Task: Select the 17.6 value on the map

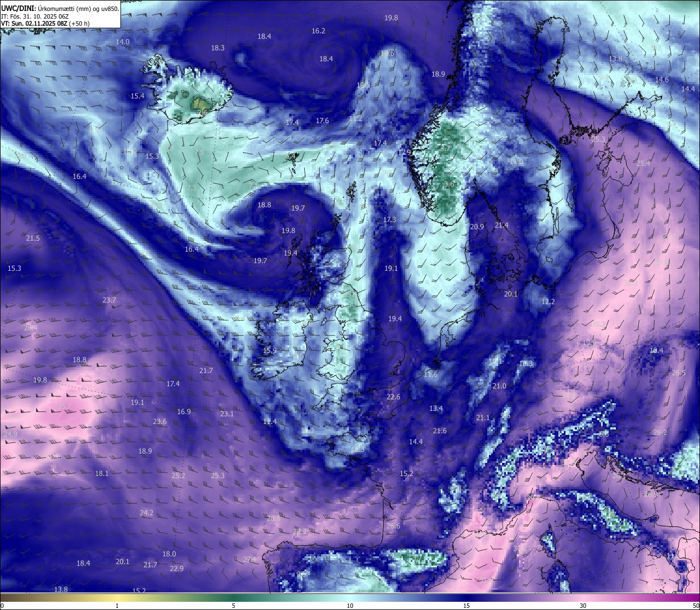Action: click(322, 121)
